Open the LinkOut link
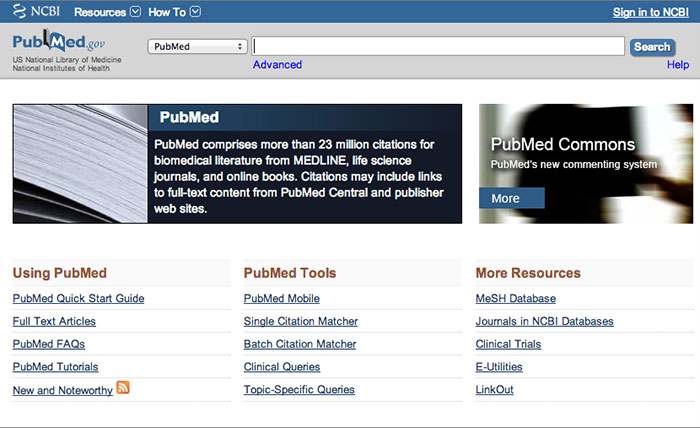700x428 pixels. pyautogui.click(x=495, y=390)
